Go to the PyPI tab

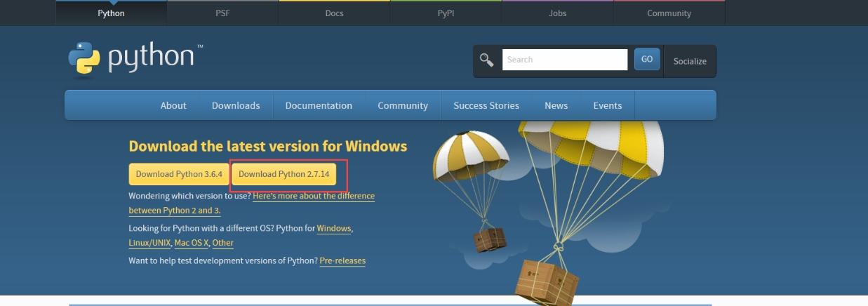(446, 13)
